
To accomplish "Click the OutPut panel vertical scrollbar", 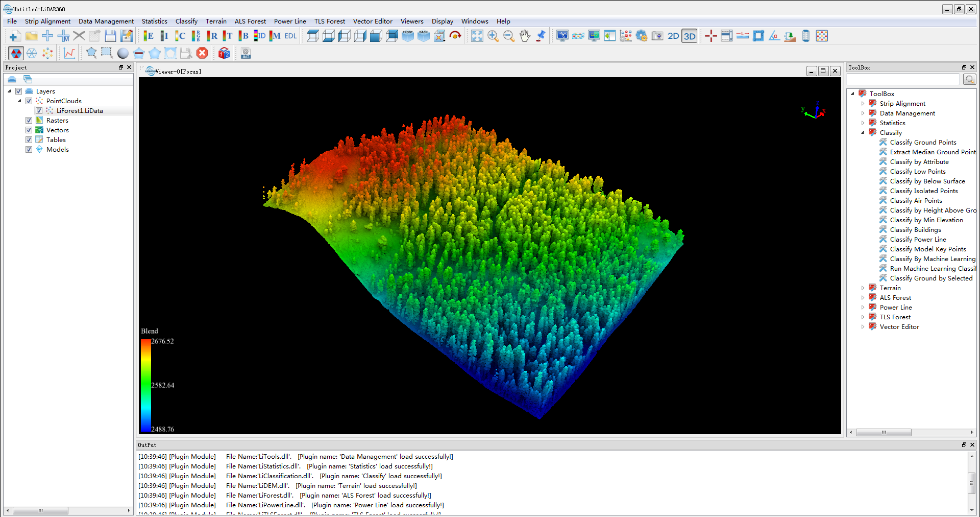I will coord(972,483).
